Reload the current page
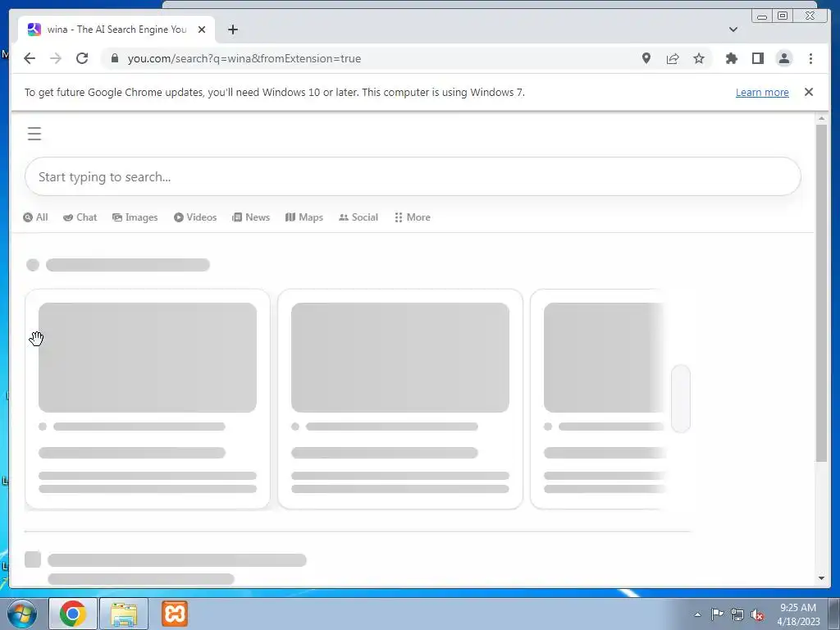The width and height of the screenshot is (840, 630). coord(82,58)
